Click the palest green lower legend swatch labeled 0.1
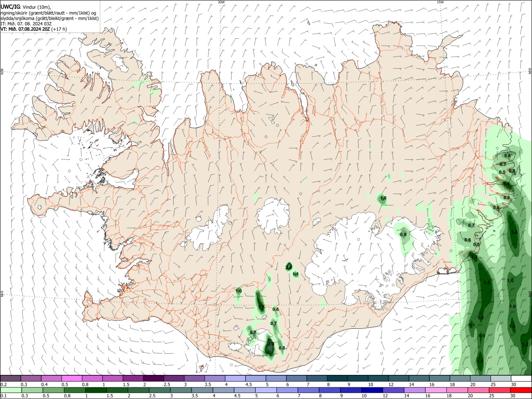 tap(10, 390)
